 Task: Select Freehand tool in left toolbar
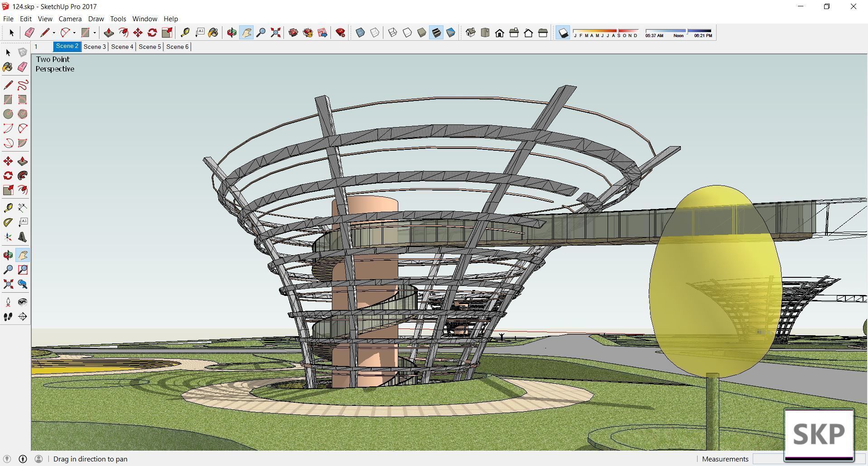tap(23, 85)
